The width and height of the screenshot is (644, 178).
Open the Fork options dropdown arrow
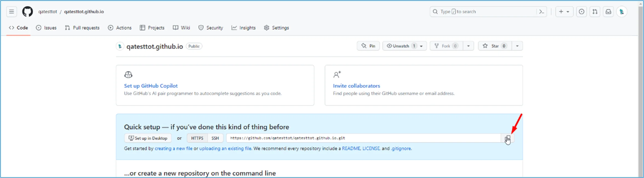[x=468, y=46]
